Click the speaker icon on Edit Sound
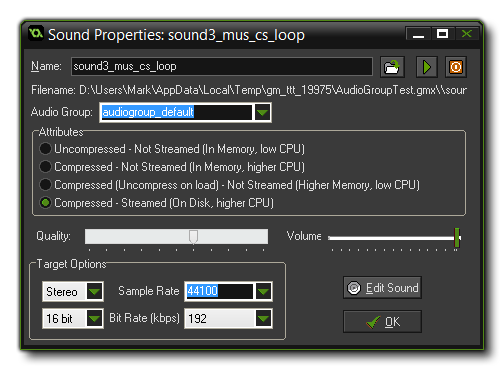 click(354, 288)
